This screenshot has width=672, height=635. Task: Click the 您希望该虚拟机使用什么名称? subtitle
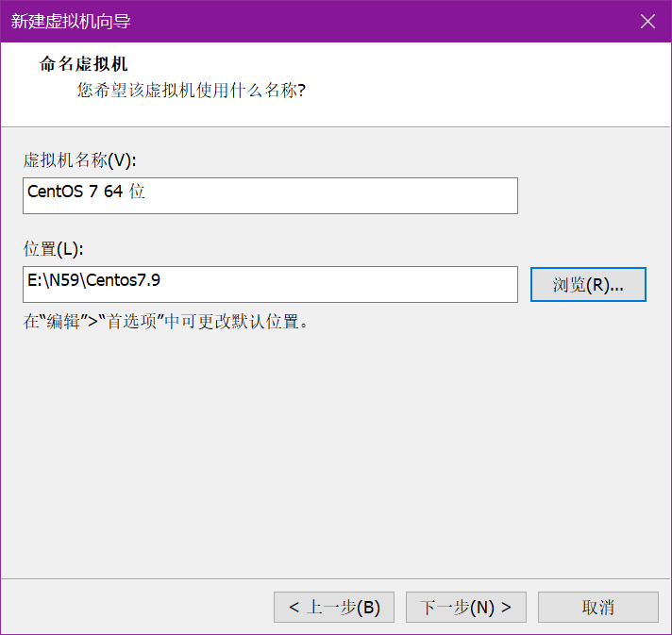tap(192, 91)
